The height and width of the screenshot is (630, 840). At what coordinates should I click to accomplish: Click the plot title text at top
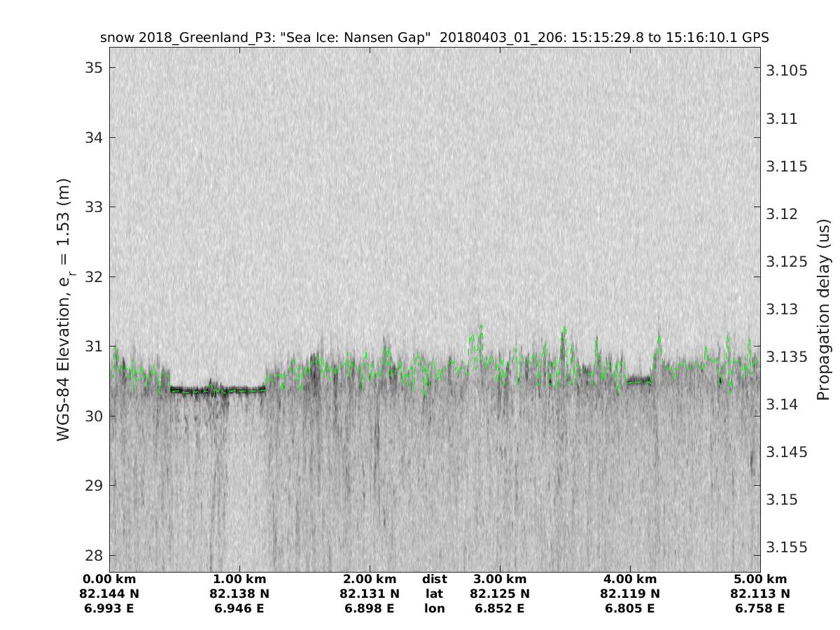tap(435, 37)
